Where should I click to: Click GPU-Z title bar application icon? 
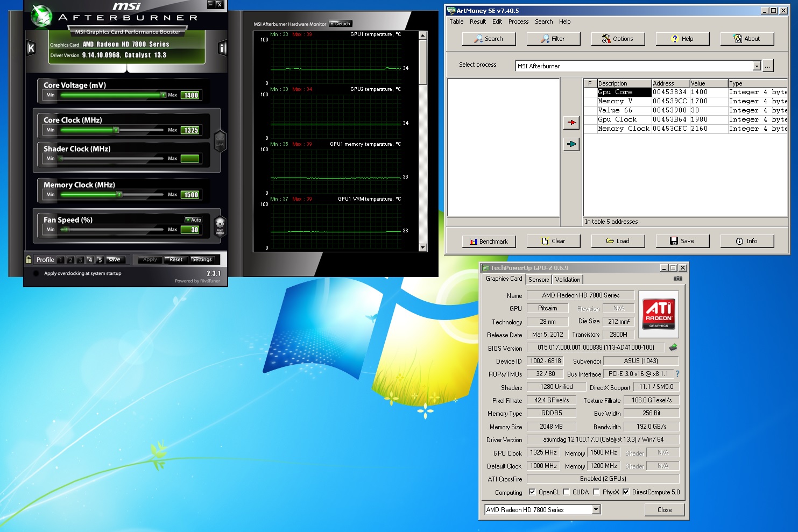point(485,267)
